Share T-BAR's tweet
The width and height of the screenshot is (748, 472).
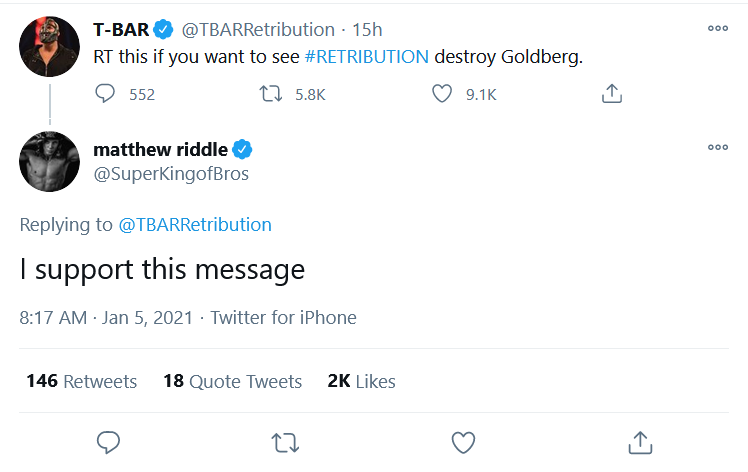pyautogui.click(x=612, y=94)
